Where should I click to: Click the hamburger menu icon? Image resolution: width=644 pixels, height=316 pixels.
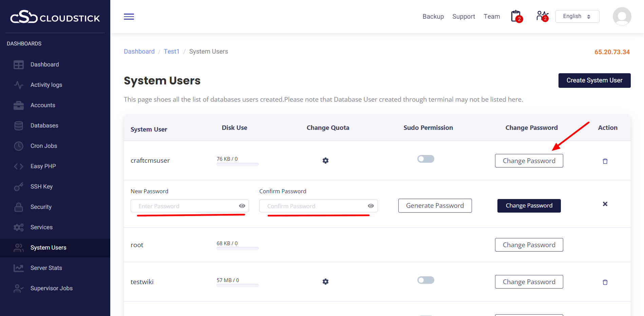click(x=129, y=17)
